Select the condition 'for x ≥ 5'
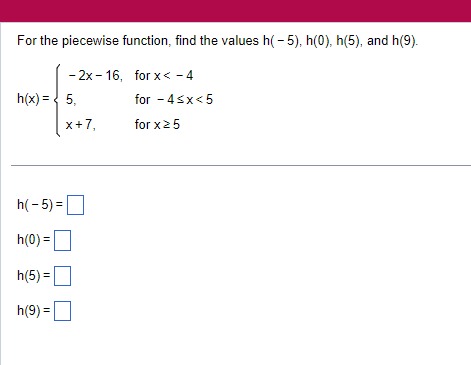This screenshot has width=471, height=365. (157, 125)
